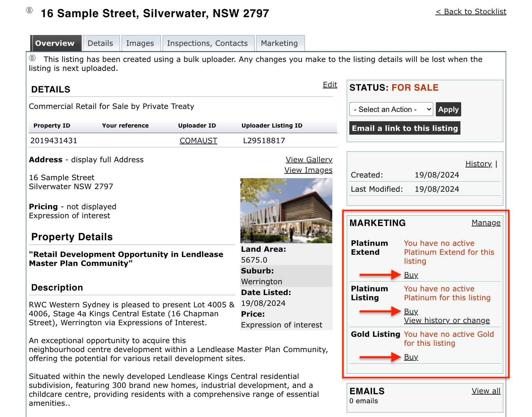Go to Inspections, Contacts tab
The image size is (532, 417).
(x=207, y=43)
